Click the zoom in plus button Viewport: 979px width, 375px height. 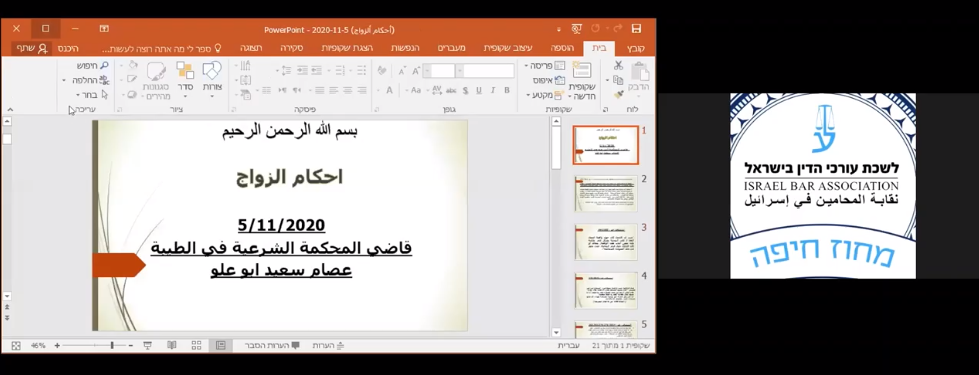coord(57,345)
